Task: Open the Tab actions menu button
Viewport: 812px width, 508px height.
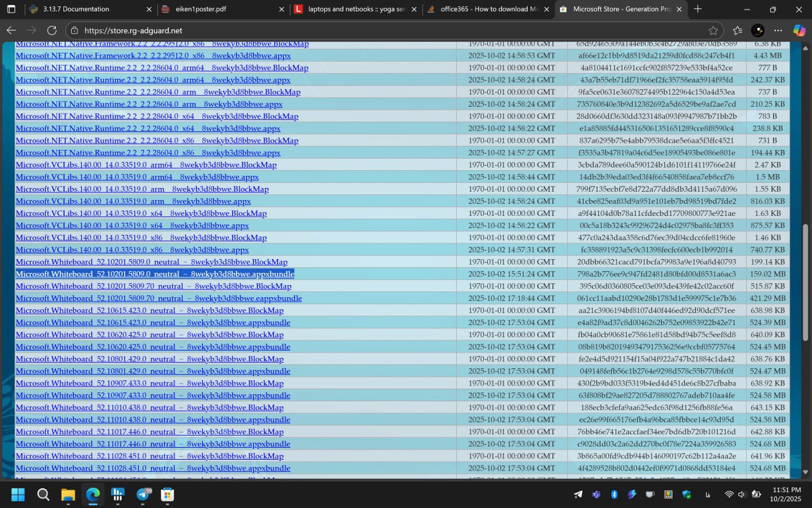Action: click(11, 9)
